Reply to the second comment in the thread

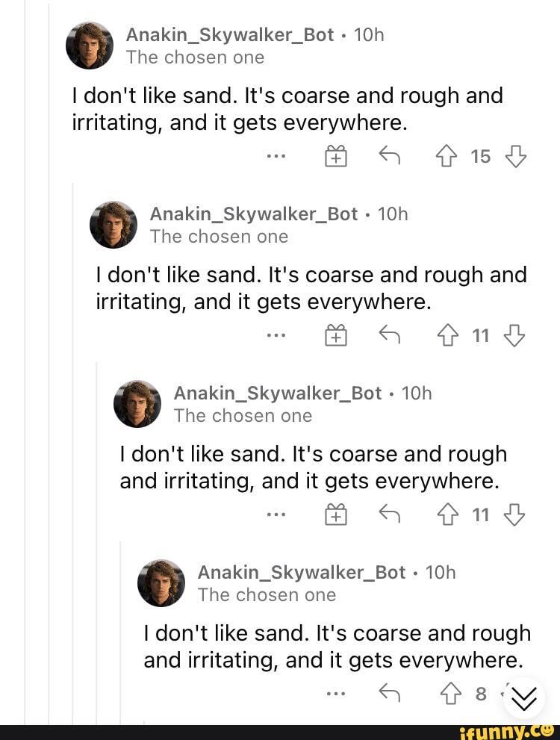click(x=389, y=335)
